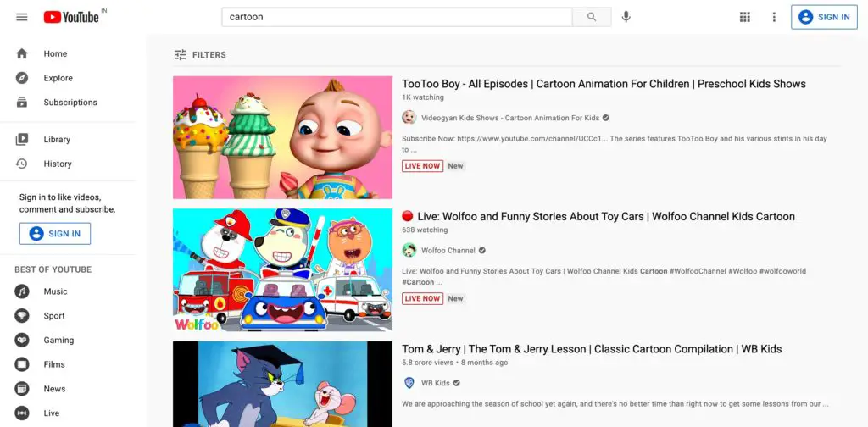Click LIVE NOW badge on TooToo Boy

(422, 166)
